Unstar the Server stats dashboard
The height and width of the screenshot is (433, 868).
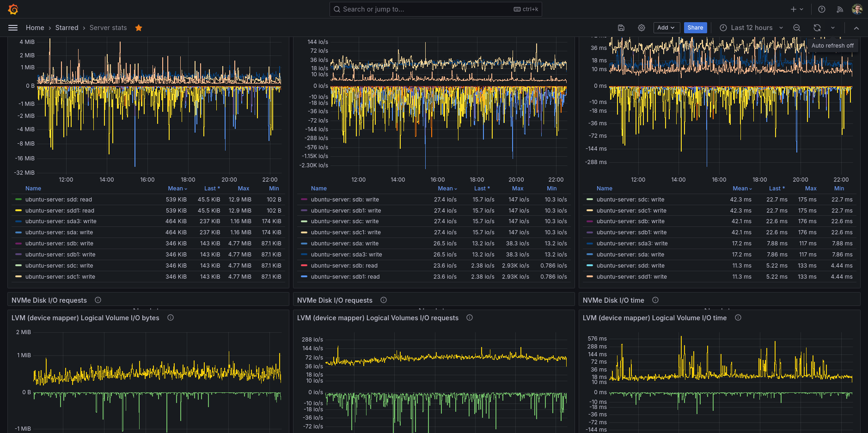pyautogui.click(x=139, y=28)
